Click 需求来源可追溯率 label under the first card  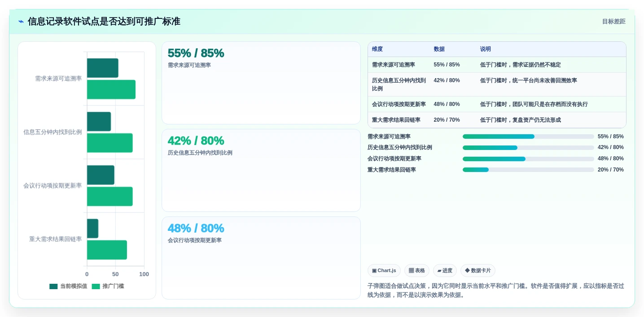(x=189, y=65)
